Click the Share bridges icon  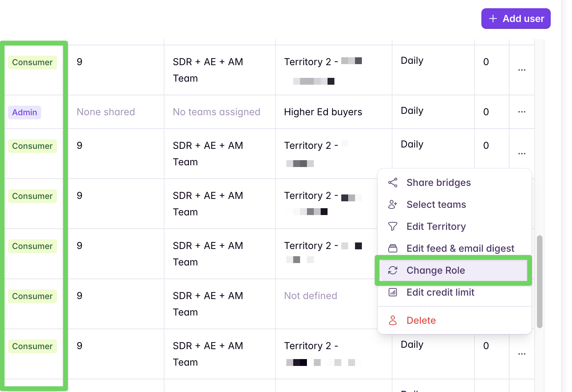click(392, 182)
